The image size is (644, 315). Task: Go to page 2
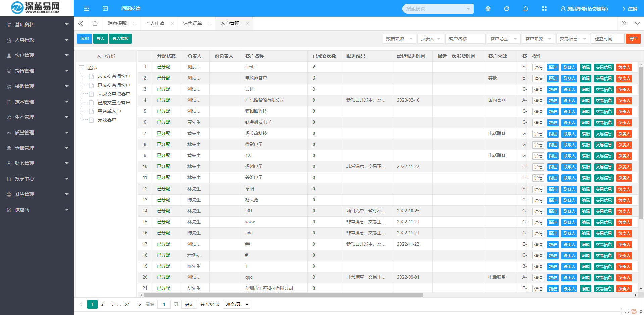(102, 304)
